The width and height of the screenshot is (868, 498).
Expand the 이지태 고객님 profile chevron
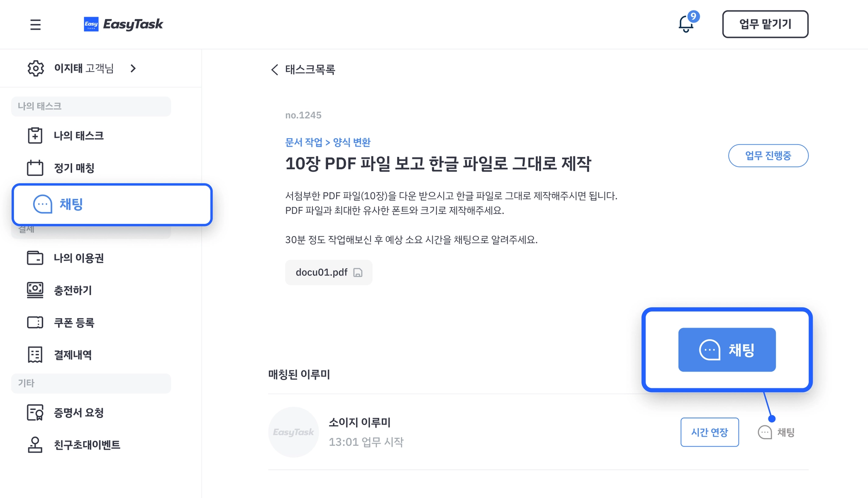pyautogui.click(x=133, y=68)
